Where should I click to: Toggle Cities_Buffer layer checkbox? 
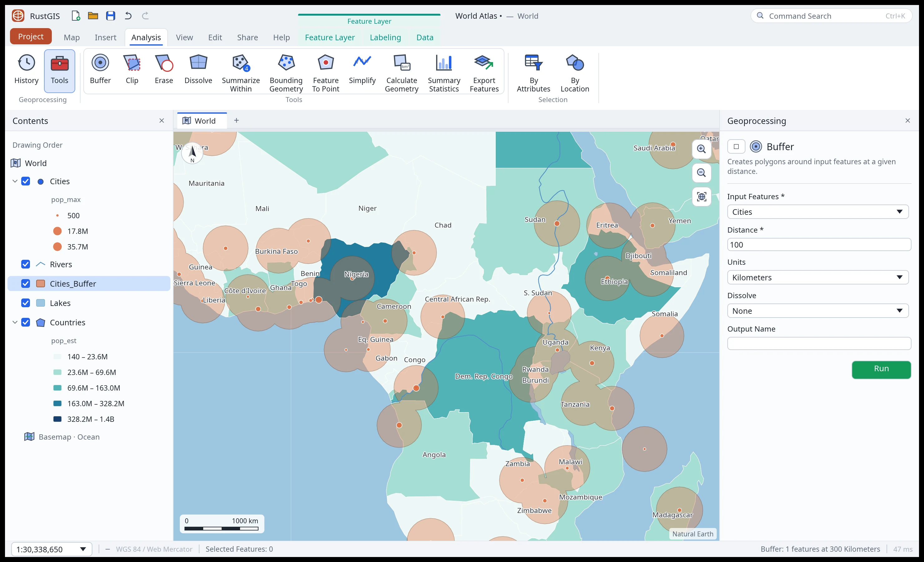26,283
